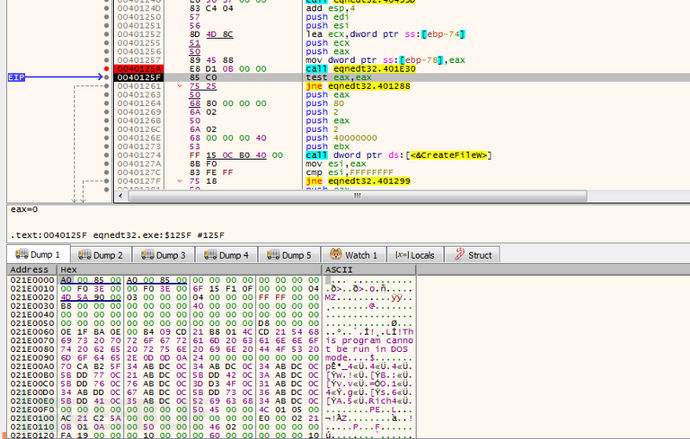Click ASCII text 'is program canno'
This screenshot has height=439, width=690.
369,340
